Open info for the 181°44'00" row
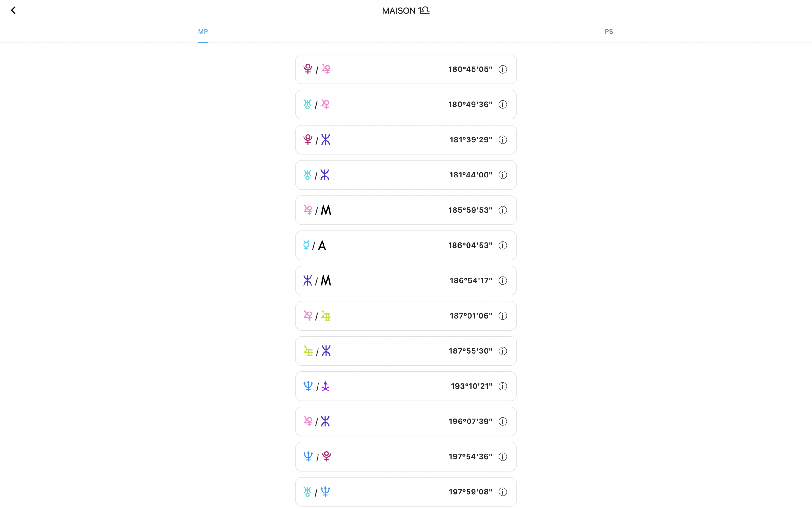The image size is (812, 509). click(x=502, y=175)
